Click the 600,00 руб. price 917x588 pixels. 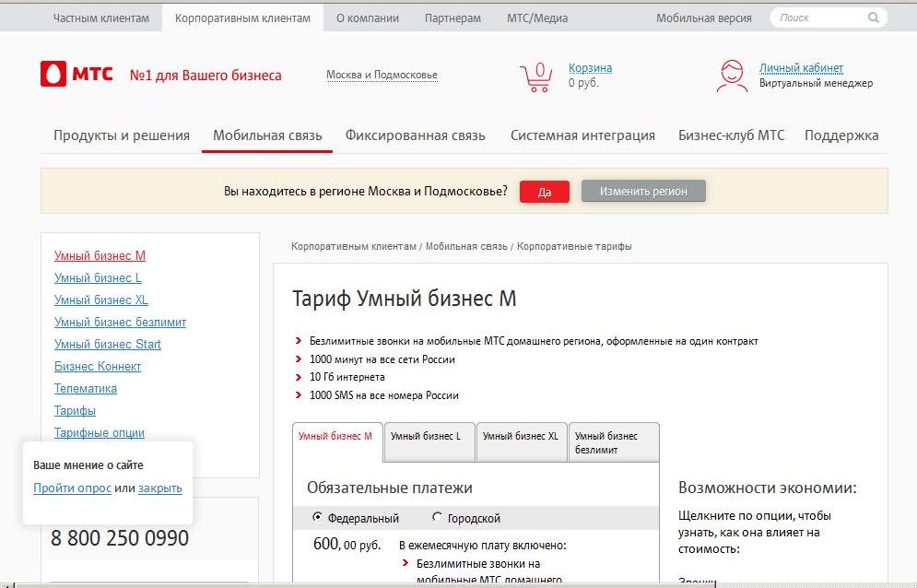[347, 544]
